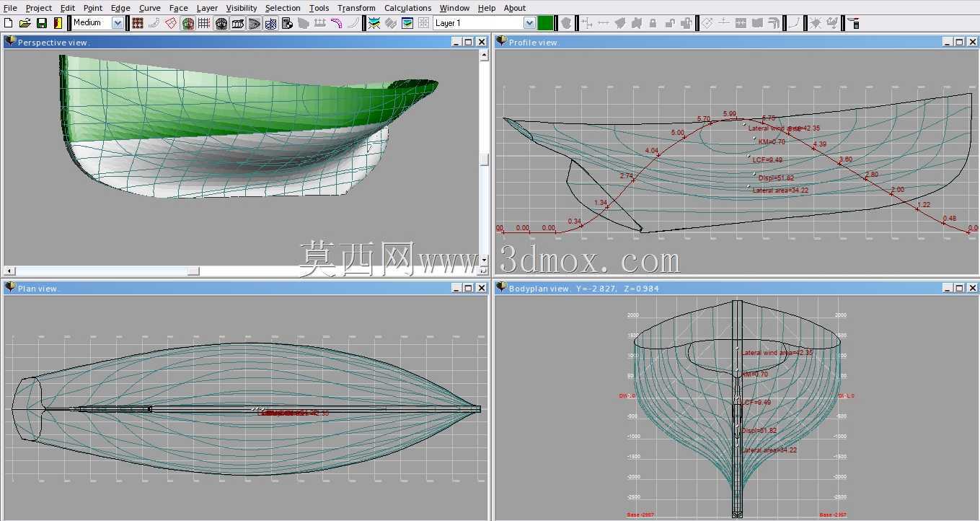Open the Help menu
The height and width of the screenshot is (521, 980).
(487, 8)
